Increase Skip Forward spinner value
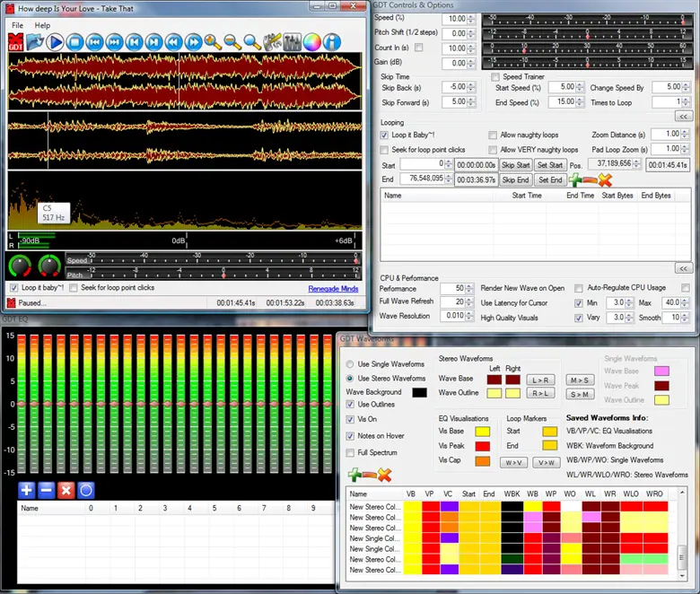Image resolution: width=700 pixels, height=594 pixels. [470, 99]
